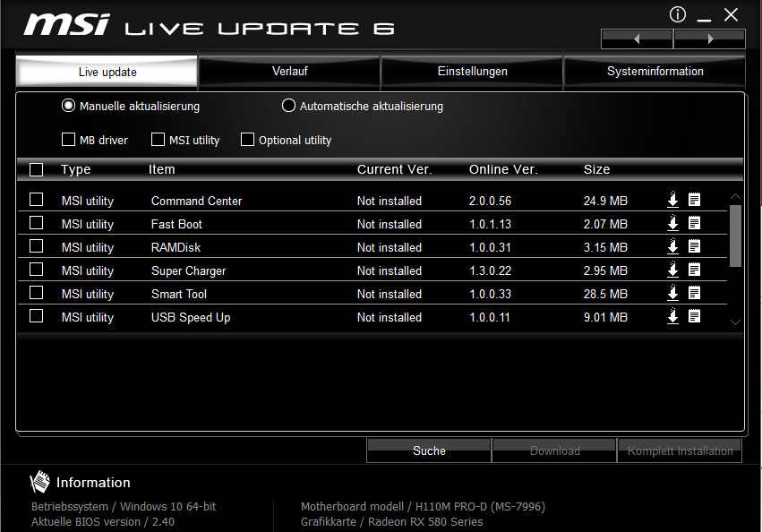Viewport: 762px width, 532px height.
Task: Click the Motherboard modell info line
Action: (x=423, y=507)
